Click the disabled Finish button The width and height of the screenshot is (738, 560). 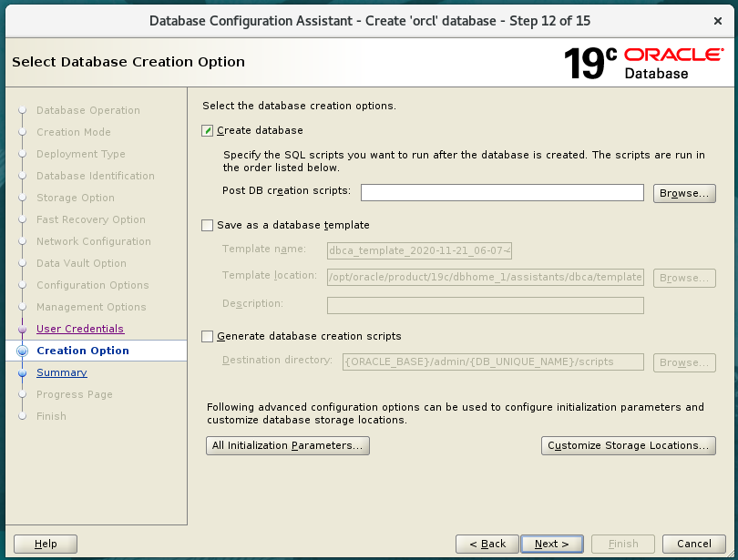point(623,544)
